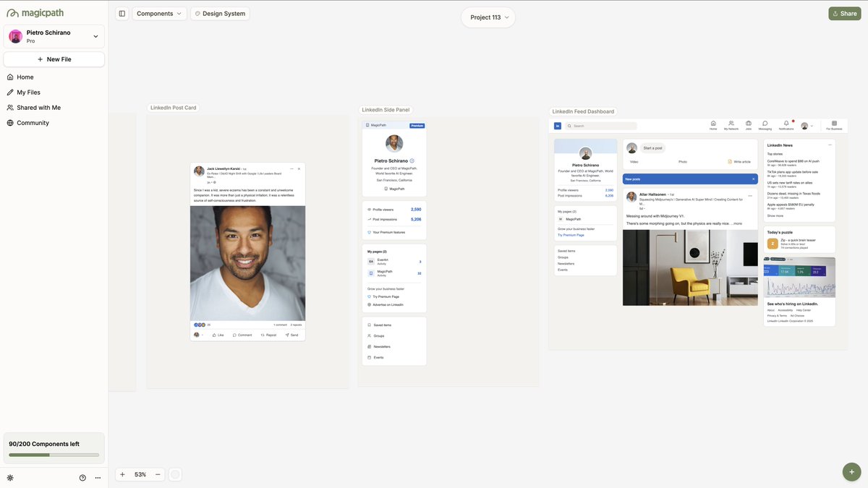The height and width of the screenshot is (488, 868).
Task: Click the New File button
Action: point(54,58)
